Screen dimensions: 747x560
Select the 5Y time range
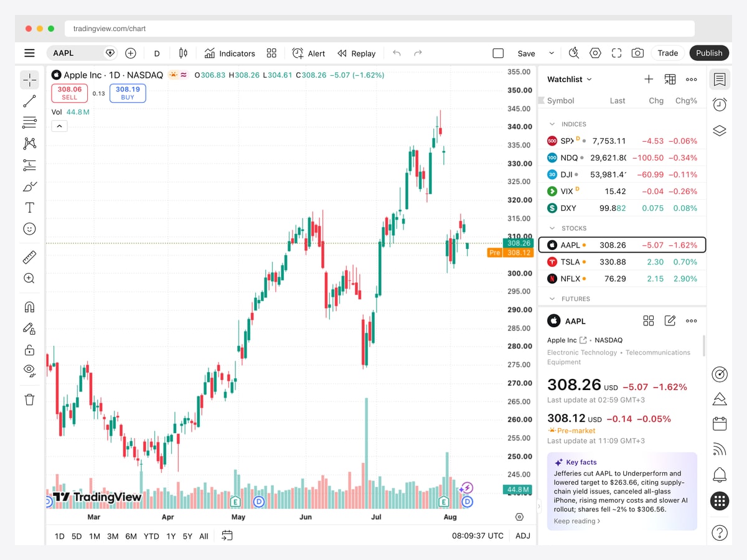coord(187,536)
